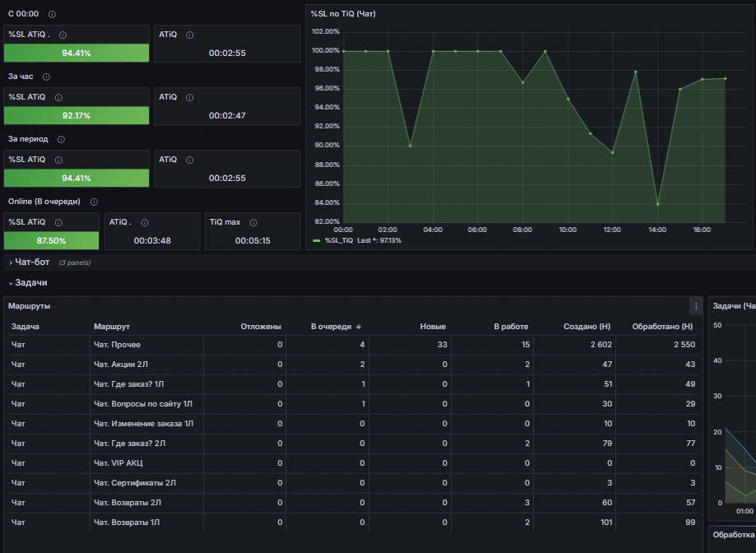Screen dimensions: 756x553
Task: Click the Чат. Прочее route cell
Action: (x=117, y=345)
